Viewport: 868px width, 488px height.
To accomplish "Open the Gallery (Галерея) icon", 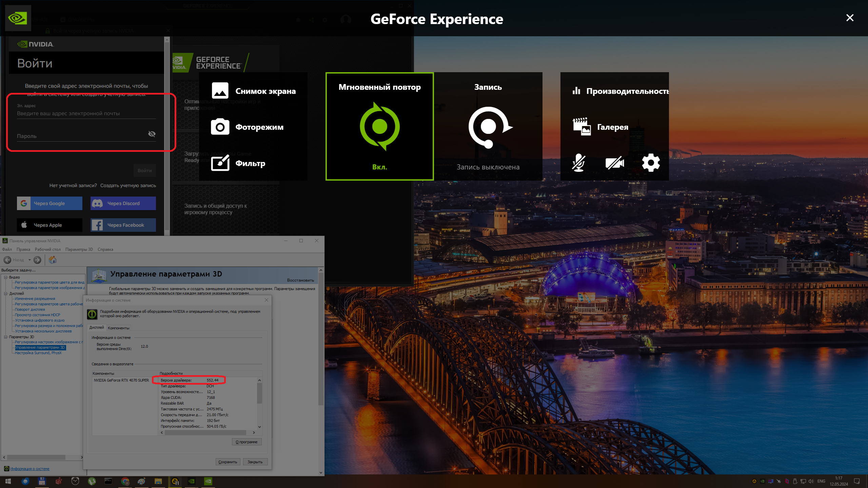I will point(581,127).
